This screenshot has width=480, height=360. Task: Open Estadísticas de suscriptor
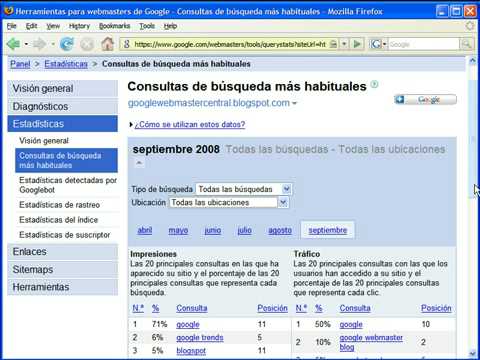click(64, 235)
